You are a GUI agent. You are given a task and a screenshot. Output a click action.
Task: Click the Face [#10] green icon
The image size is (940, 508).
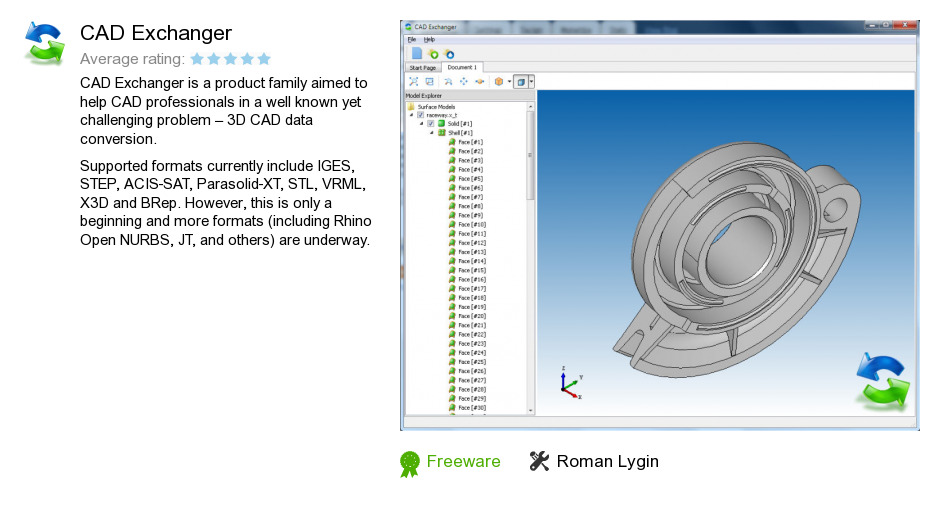[x=452, y=224]
